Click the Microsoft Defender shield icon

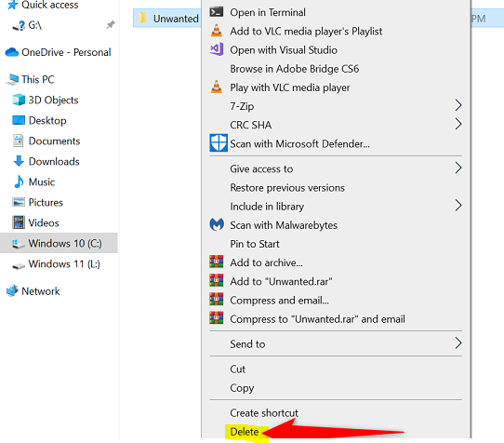(219, 142)
